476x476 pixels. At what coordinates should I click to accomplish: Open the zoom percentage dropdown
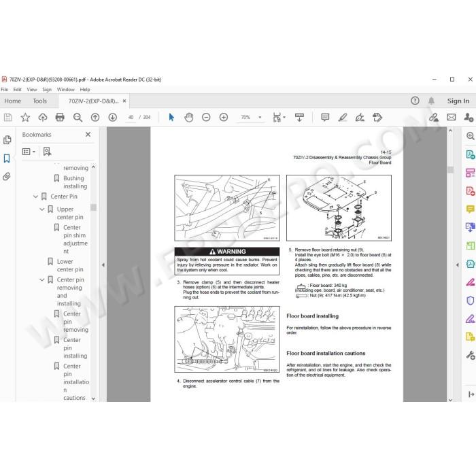(x=260, y=117)
